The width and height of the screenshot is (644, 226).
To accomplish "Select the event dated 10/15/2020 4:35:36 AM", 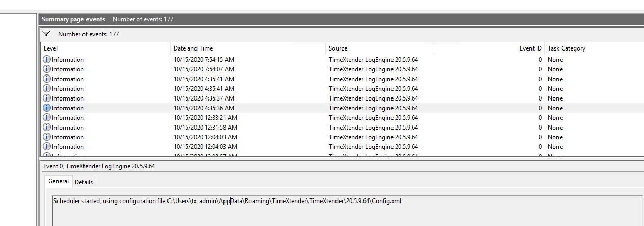I will point(342,108).
